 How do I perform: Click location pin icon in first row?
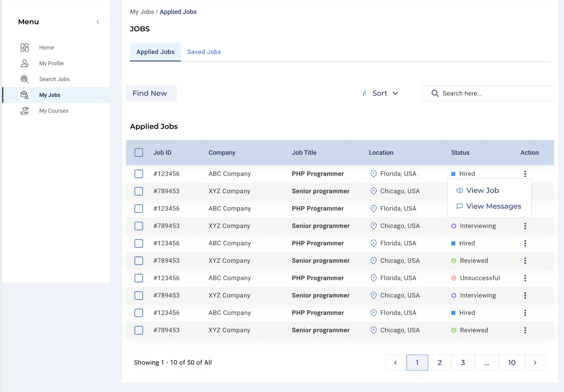click(x=373, y=174)
